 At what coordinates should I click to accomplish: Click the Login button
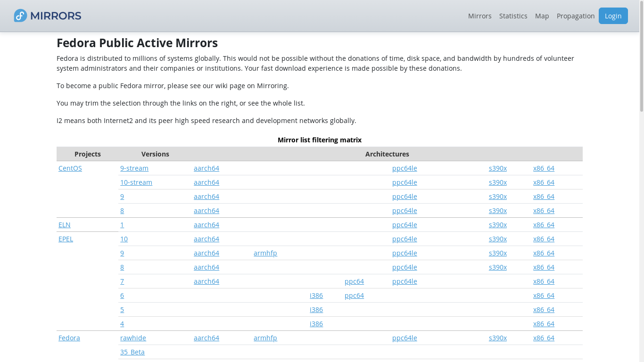[613, 16]
